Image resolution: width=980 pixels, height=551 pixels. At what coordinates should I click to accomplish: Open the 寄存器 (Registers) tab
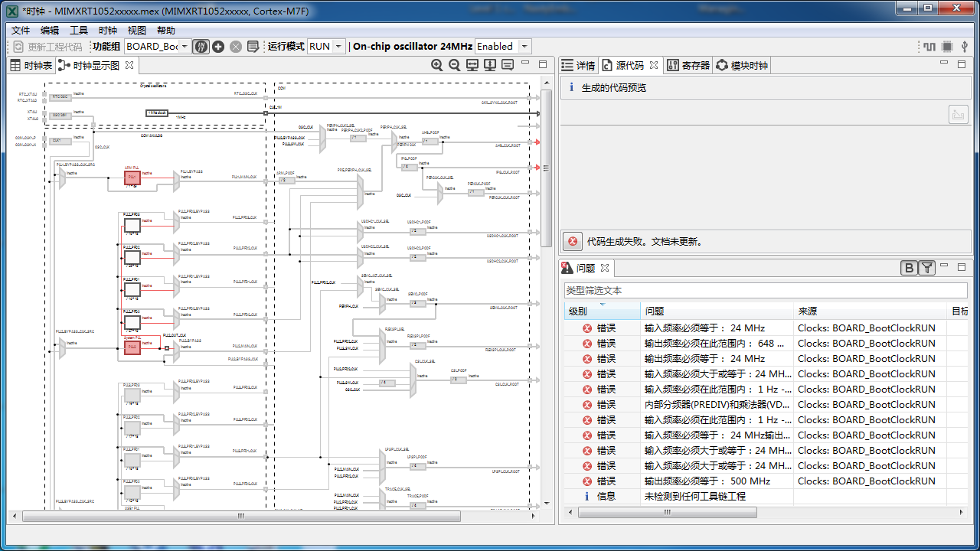click(688, 66)
